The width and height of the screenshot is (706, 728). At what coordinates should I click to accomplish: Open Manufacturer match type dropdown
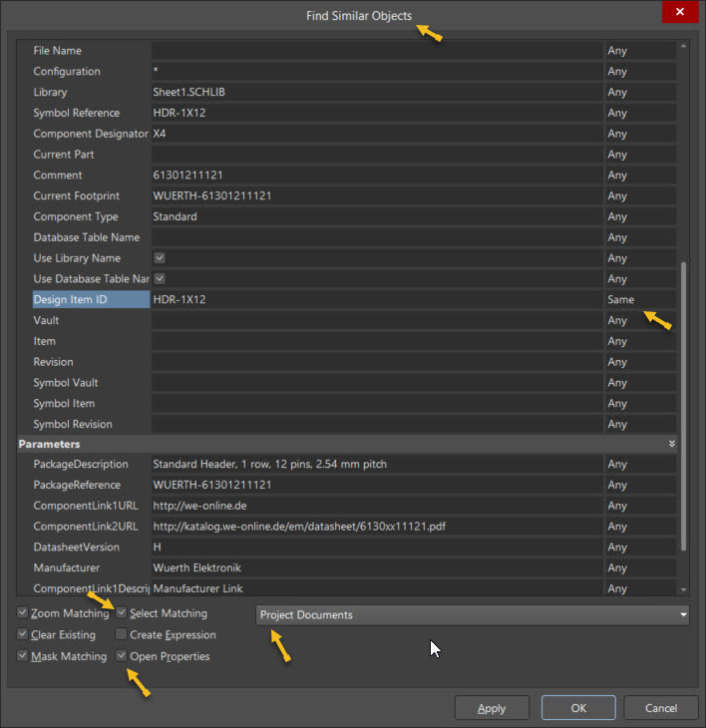click(640, 567)
